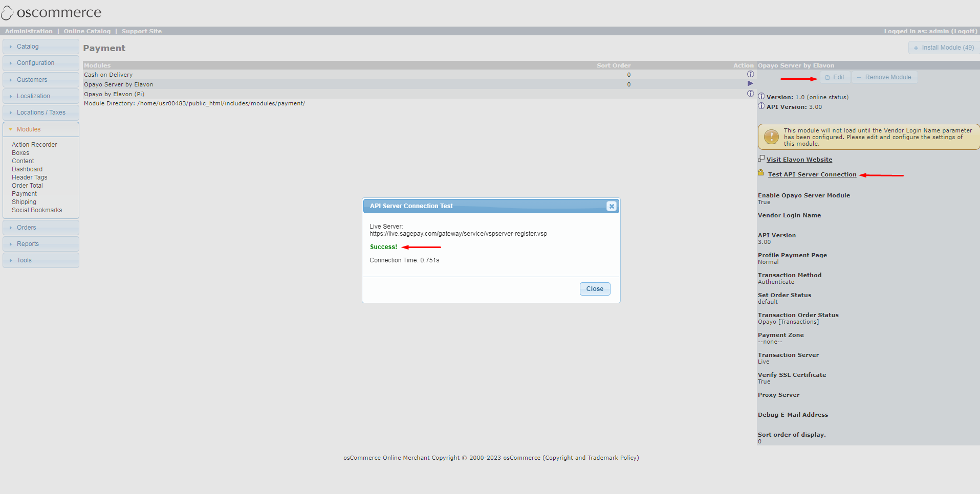Expand the Locations / Taxes section

(41, 113)
